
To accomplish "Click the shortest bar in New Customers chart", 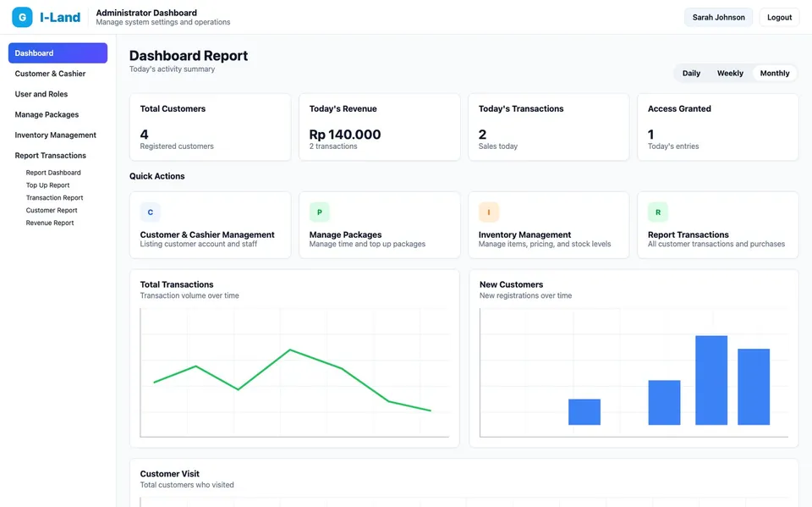I will [584, 412].
